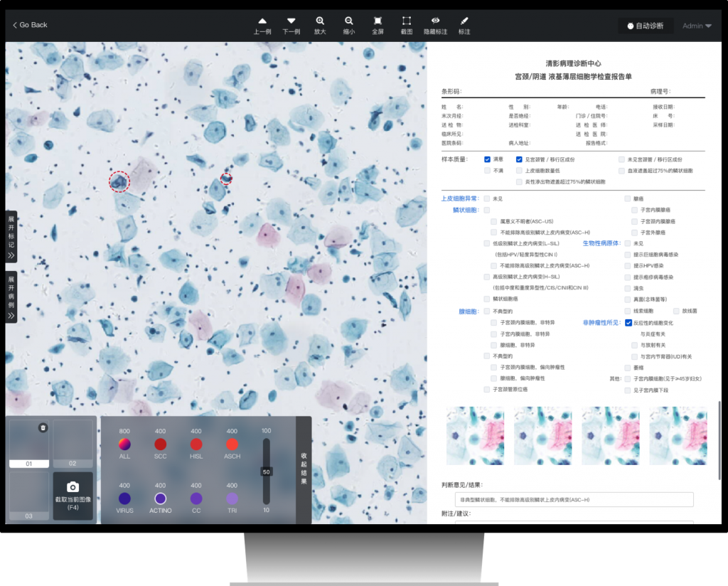This screenshot has height=586, width=728.
Task: Select the 标注 annotation pencil tool
Action: pos(464,26)
